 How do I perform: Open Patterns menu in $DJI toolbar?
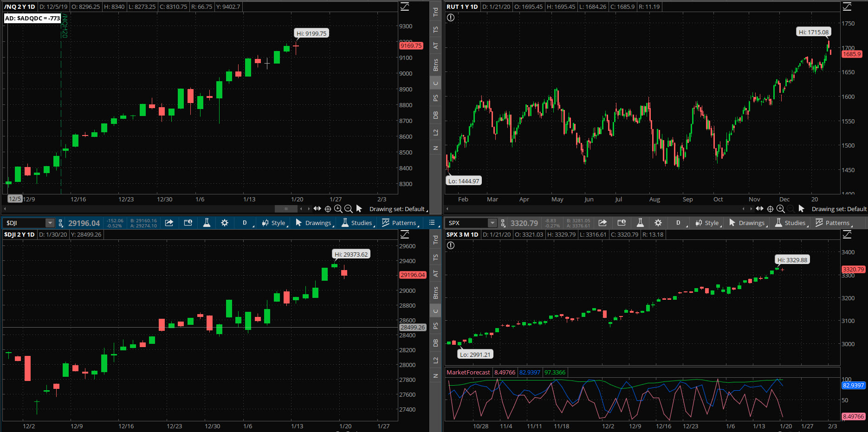click(x=400, y=223)
